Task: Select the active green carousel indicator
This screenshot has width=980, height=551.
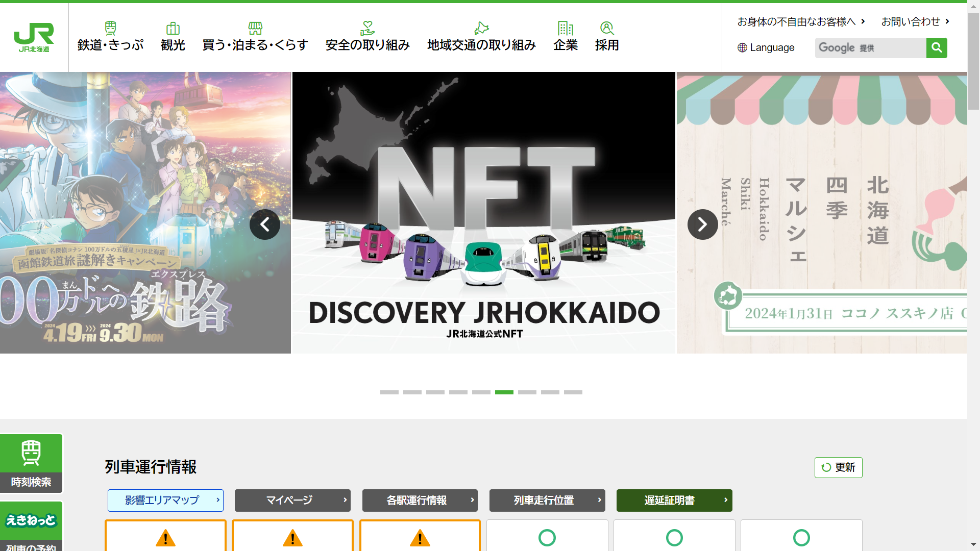Action: coord(504,392)
